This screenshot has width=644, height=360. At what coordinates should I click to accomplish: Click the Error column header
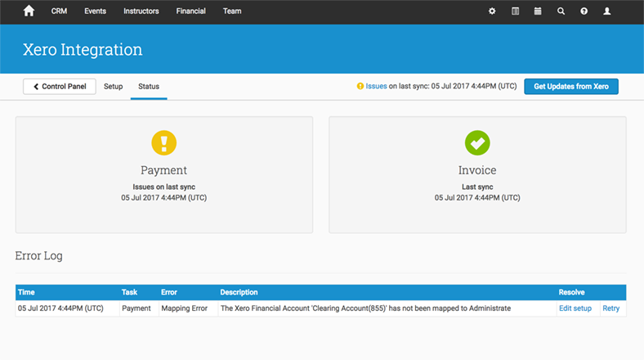169,292
